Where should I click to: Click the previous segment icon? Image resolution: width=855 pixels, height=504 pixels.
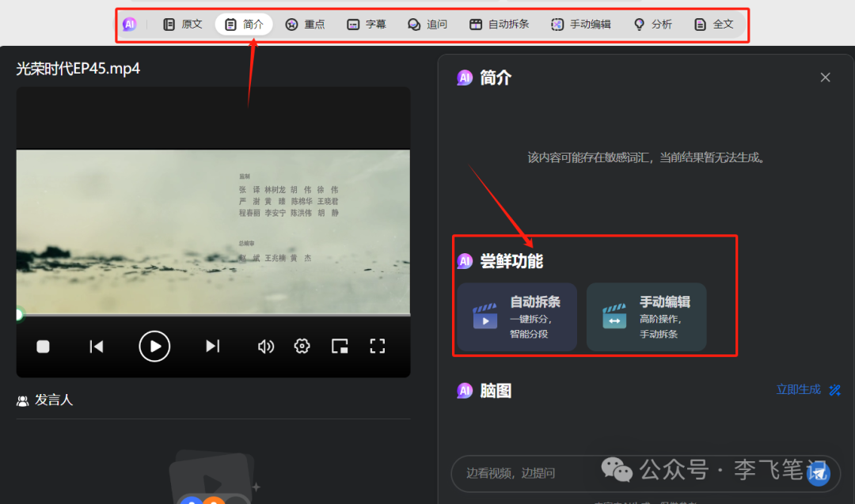click(x=97, y=346)
